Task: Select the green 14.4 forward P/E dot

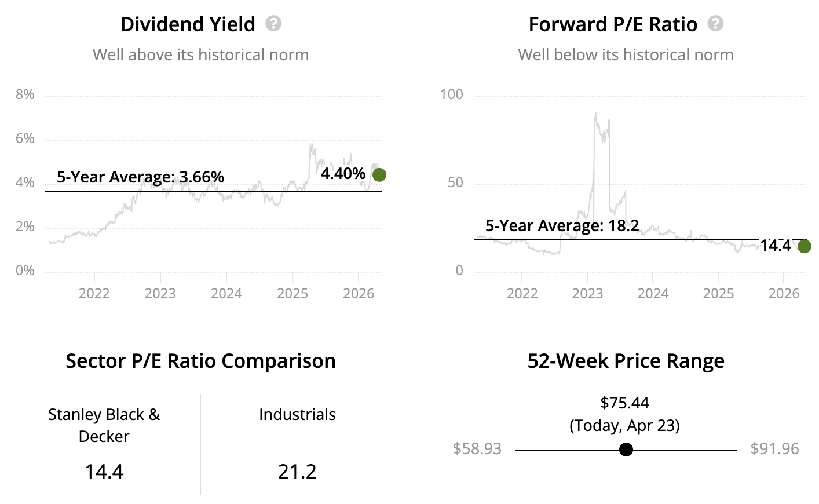Action: [804, 246]
